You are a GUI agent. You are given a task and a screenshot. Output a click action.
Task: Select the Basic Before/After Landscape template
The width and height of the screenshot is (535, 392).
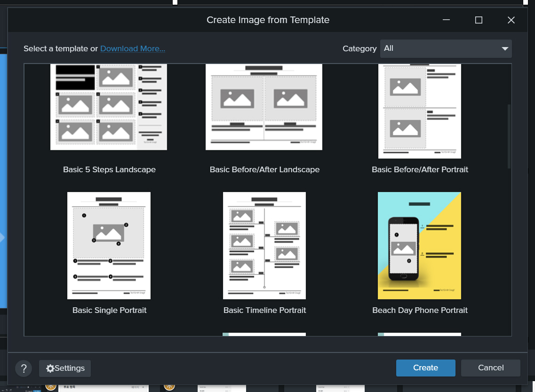[264, 107]
